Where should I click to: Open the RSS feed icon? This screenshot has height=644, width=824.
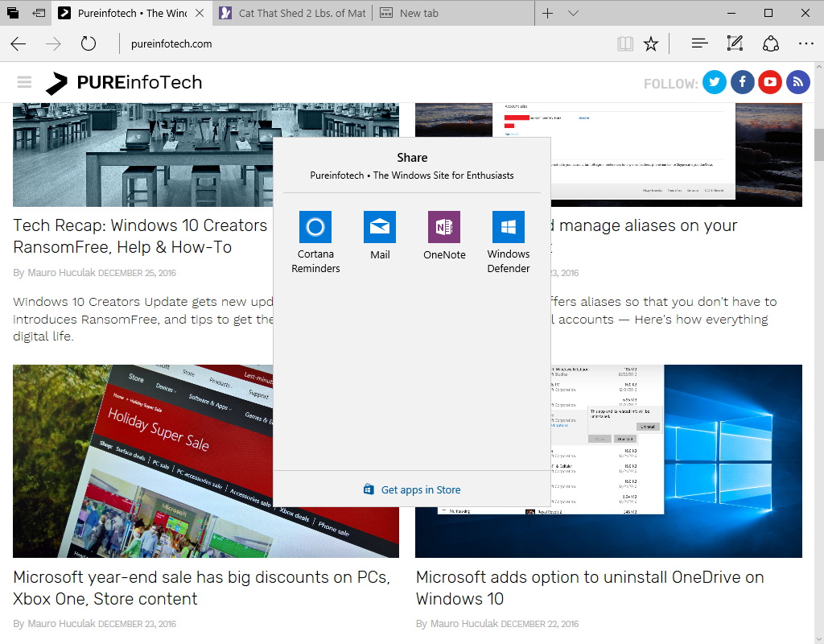tap(797, 82)
